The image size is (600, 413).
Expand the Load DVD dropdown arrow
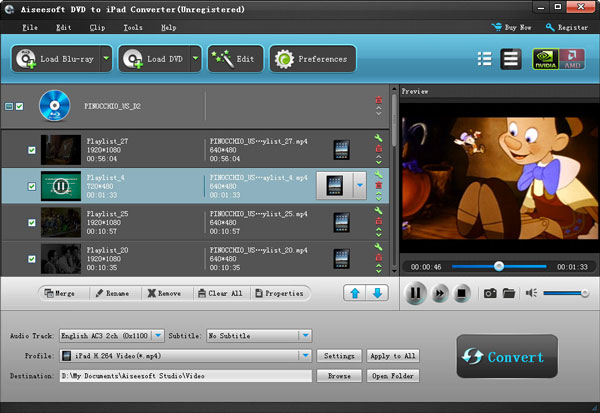(x=196, y=59)
